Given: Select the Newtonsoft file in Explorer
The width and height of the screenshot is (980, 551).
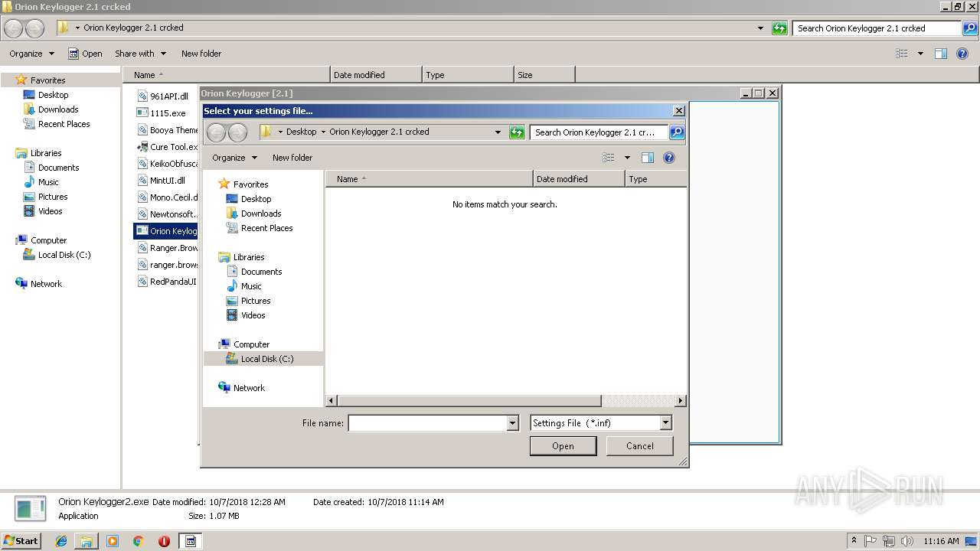Looking at the screenshot, I should 167,214.
